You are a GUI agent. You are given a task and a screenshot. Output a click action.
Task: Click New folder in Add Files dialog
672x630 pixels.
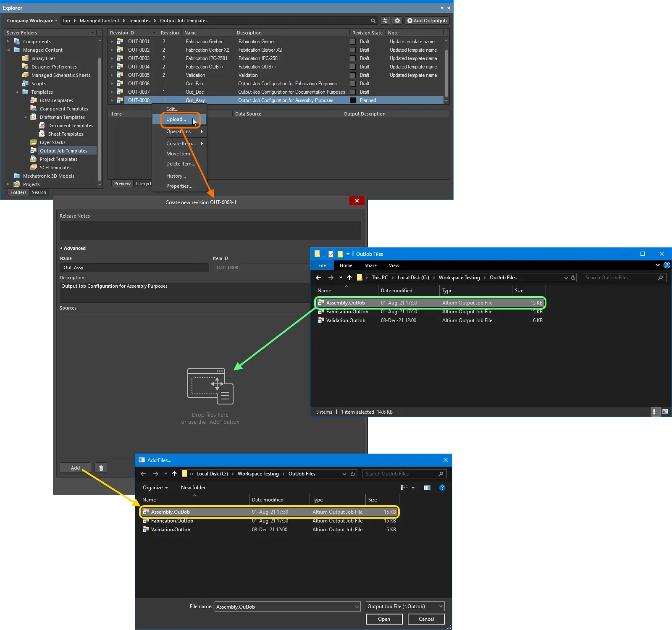point(193,488)
